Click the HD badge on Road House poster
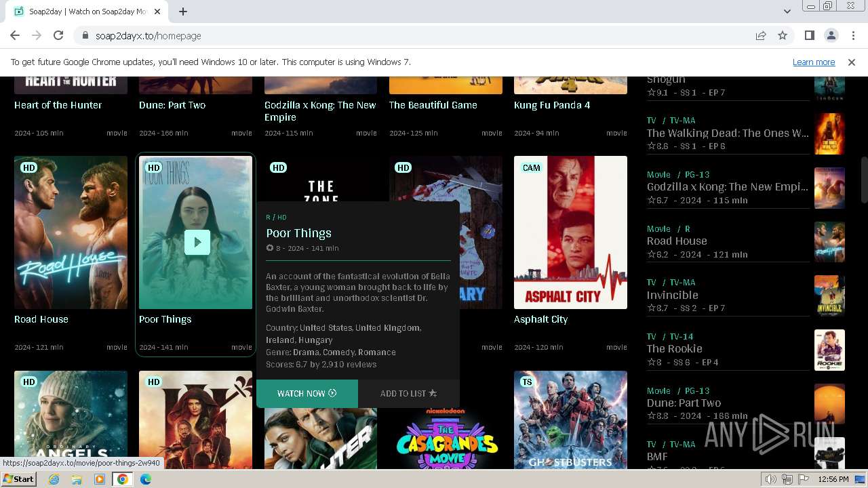This screenshot has height=488, width=868. point(28,167)
